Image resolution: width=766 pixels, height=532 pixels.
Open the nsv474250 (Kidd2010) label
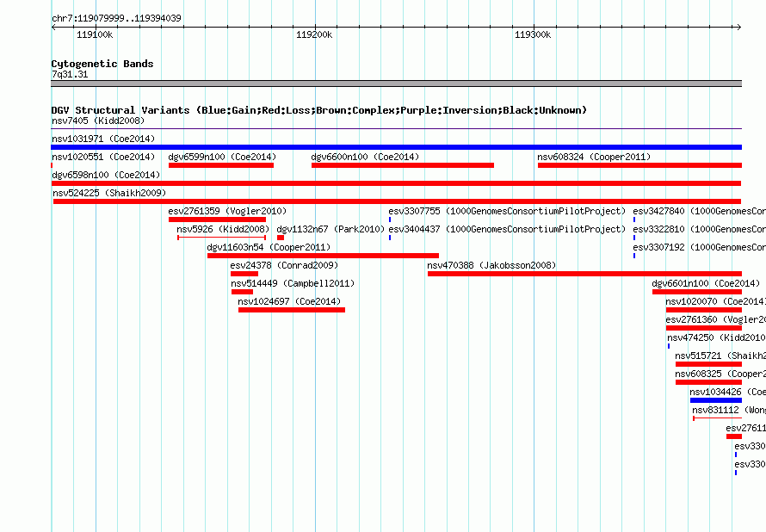716,337
